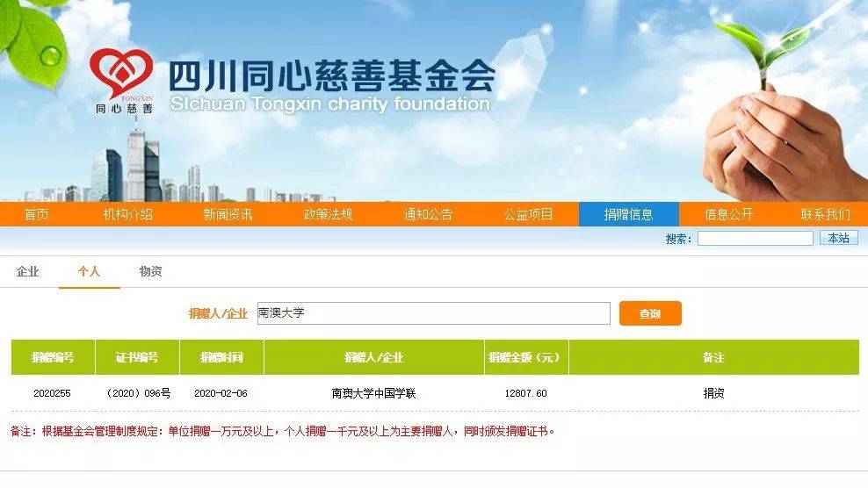Switch to the 物资 tab

coord(150,271)
